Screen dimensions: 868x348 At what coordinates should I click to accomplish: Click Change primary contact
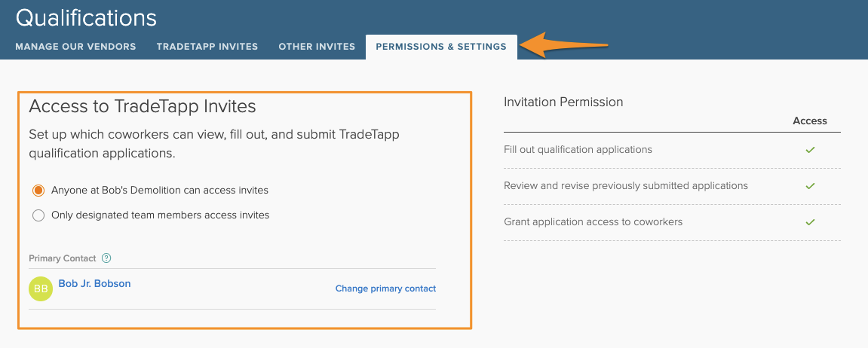tap(385, 288)
